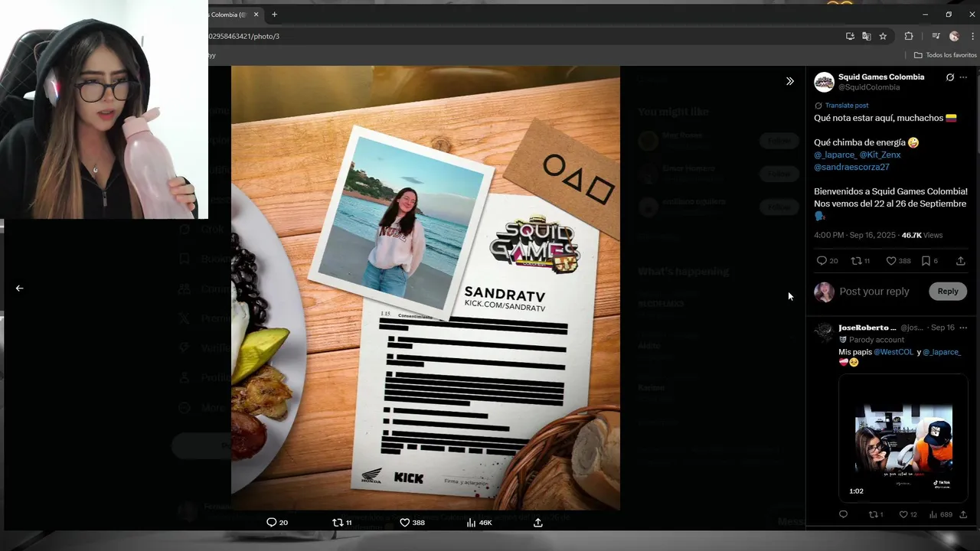Open Chrome three-dot menu
980x551 pixels.
972,36
